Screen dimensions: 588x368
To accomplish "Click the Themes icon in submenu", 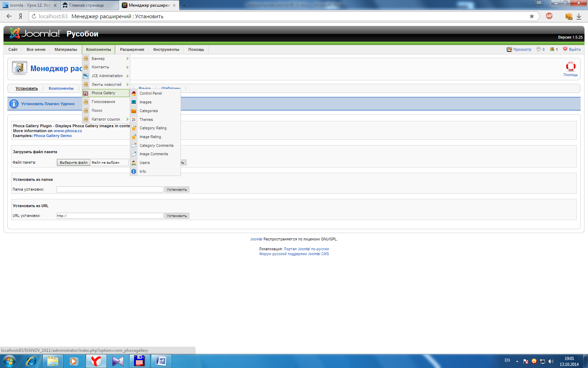I will (134, 120).
